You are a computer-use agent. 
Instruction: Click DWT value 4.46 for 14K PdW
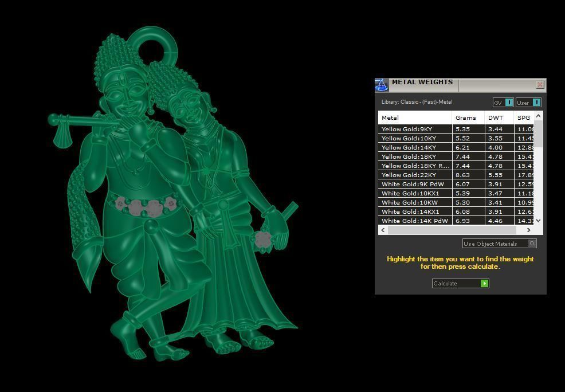coord(495,221)
